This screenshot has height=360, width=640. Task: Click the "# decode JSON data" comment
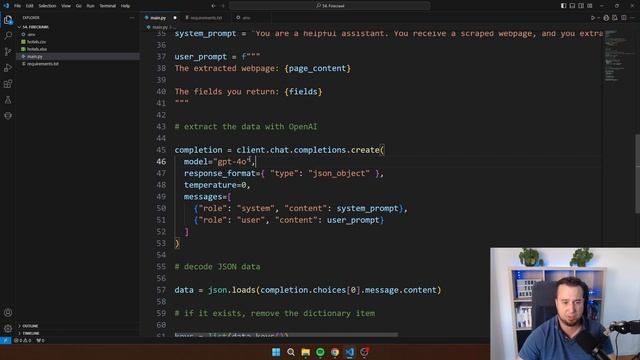point(217,267)
